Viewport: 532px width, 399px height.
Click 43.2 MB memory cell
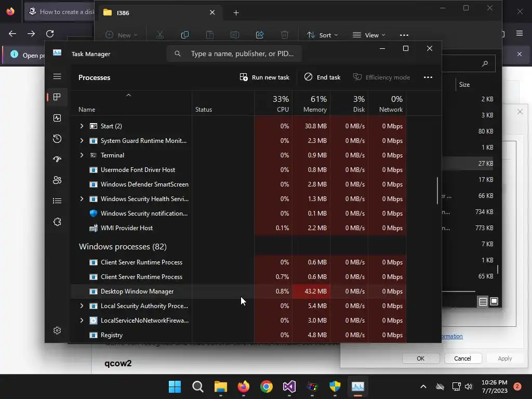[x=312, y=291]
